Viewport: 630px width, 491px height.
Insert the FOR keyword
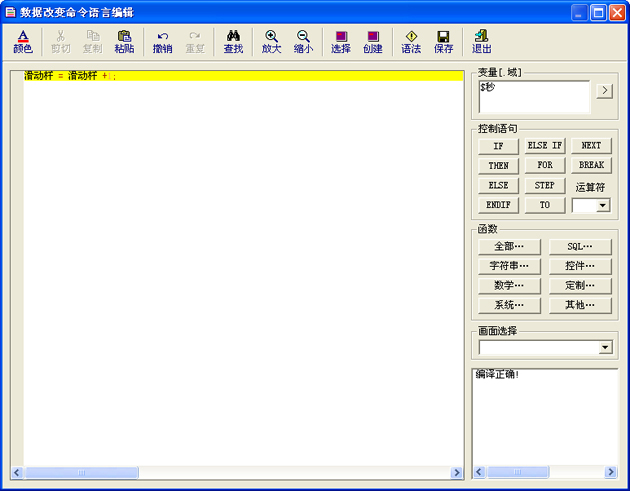tap(545, 166)
